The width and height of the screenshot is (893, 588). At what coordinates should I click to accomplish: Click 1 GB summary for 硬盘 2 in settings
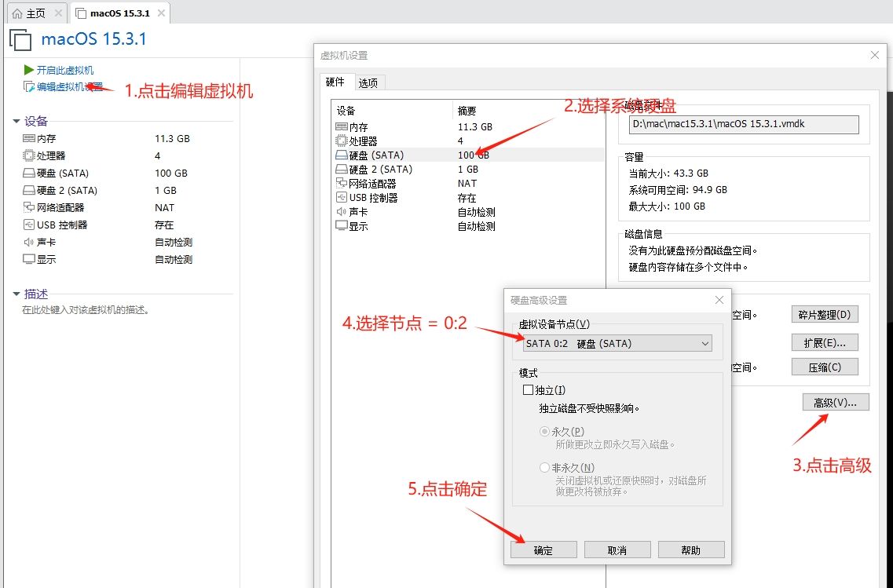[x=468, y=169]
